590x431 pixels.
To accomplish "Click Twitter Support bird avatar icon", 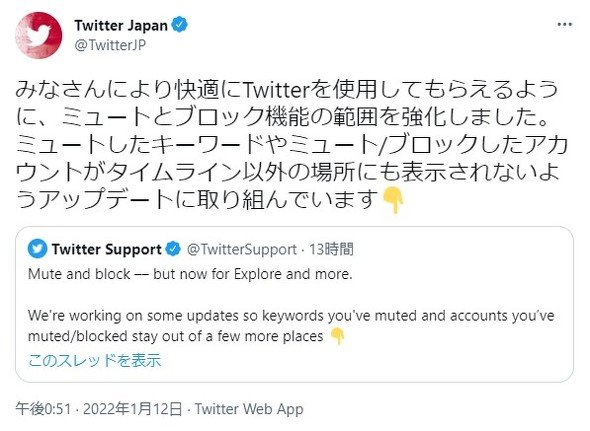I will [x=38, y=249].
